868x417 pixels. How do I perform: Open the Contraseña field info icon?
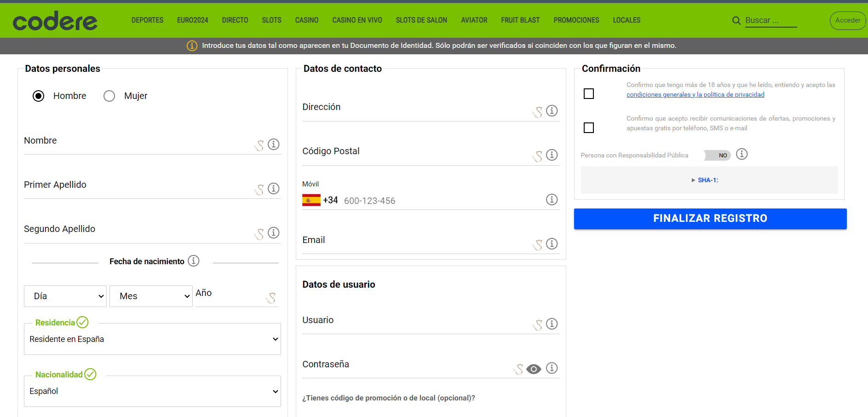click(x=552, y=368)
